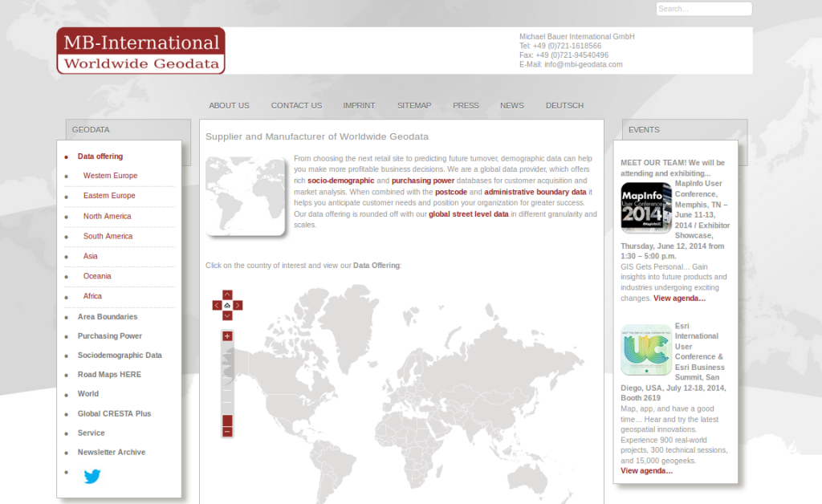Viewport: 822px width, 504px height.
Task: Click the Esri UC conference thumbnail
Action: coord(646,349)
